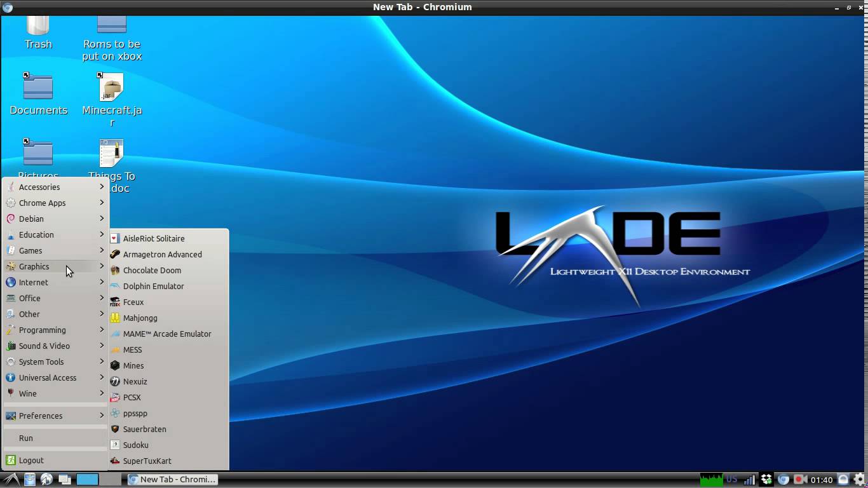Launch Fceux emulator
This screenshot has height=488, width=868.
coord(168,302)
